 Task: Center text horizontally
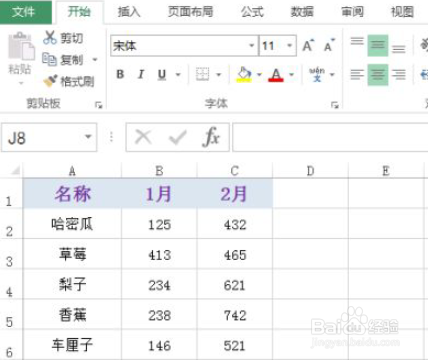378,74
